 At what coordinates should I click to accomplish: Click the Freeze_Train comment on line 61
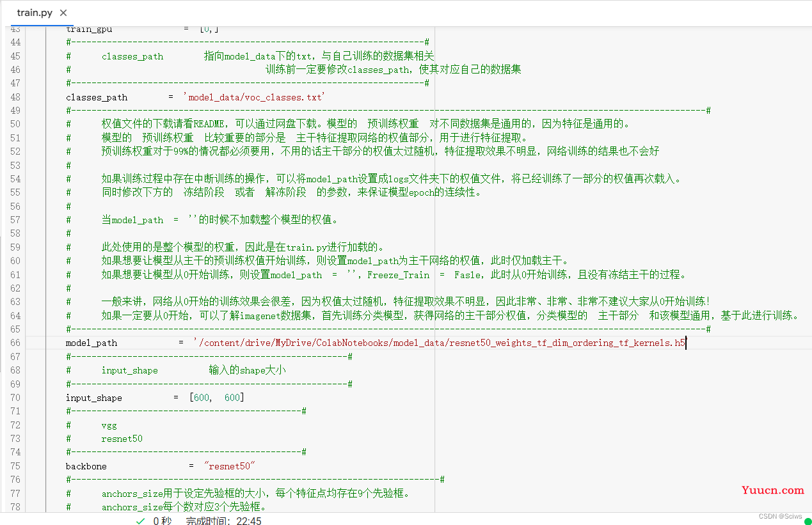coord(376,275)
